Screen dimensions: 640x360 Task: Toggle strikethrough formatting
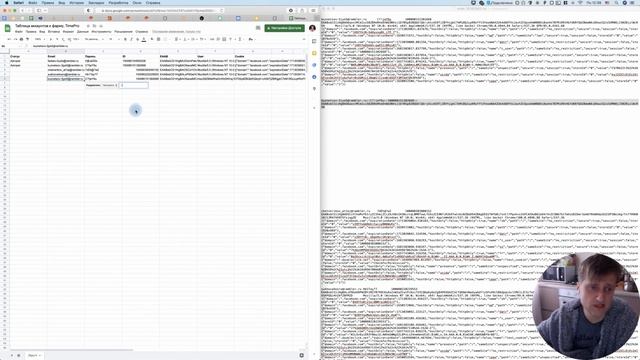click(138, 39)
